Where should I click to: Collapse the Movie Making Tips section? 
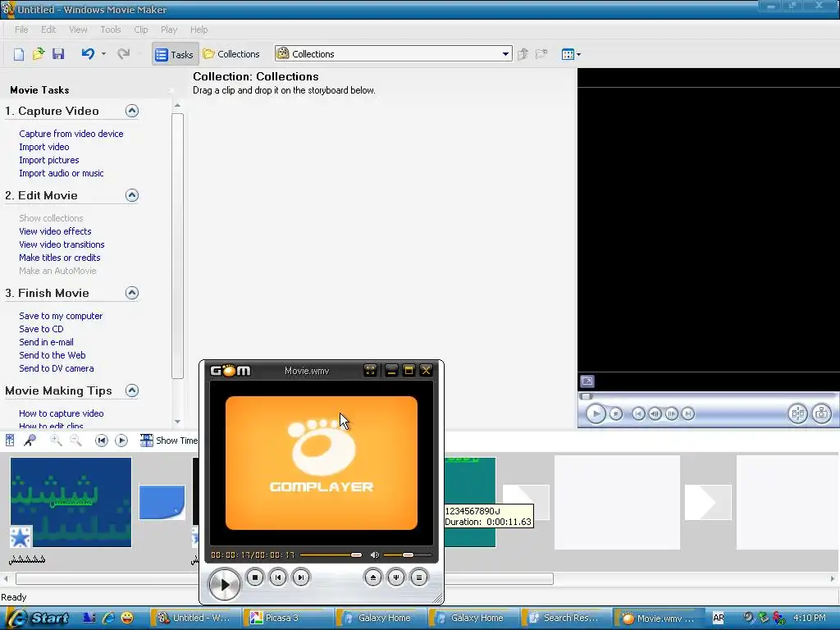132,390
